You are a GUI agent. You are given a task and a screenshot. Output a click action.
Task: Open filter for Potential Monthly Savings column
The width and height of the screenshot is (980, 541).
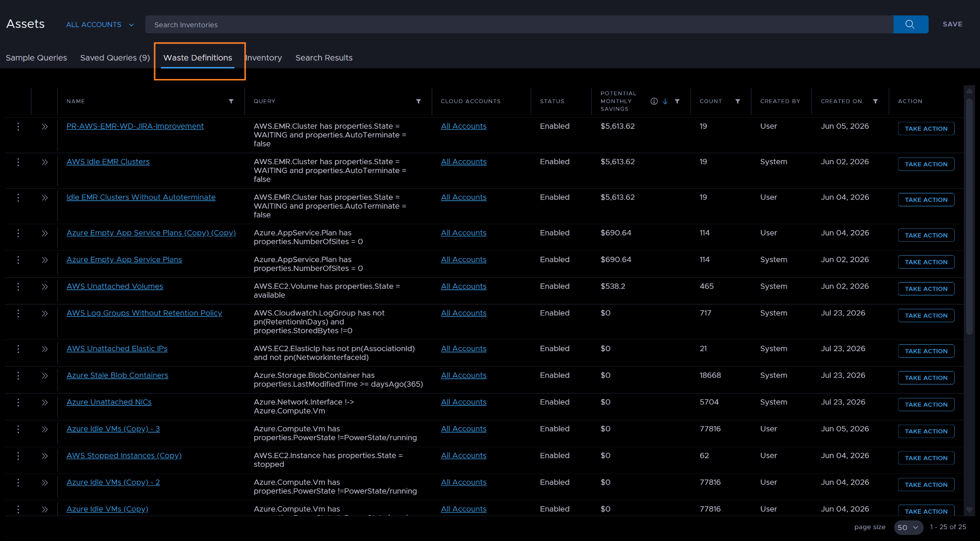click(677, 101)
